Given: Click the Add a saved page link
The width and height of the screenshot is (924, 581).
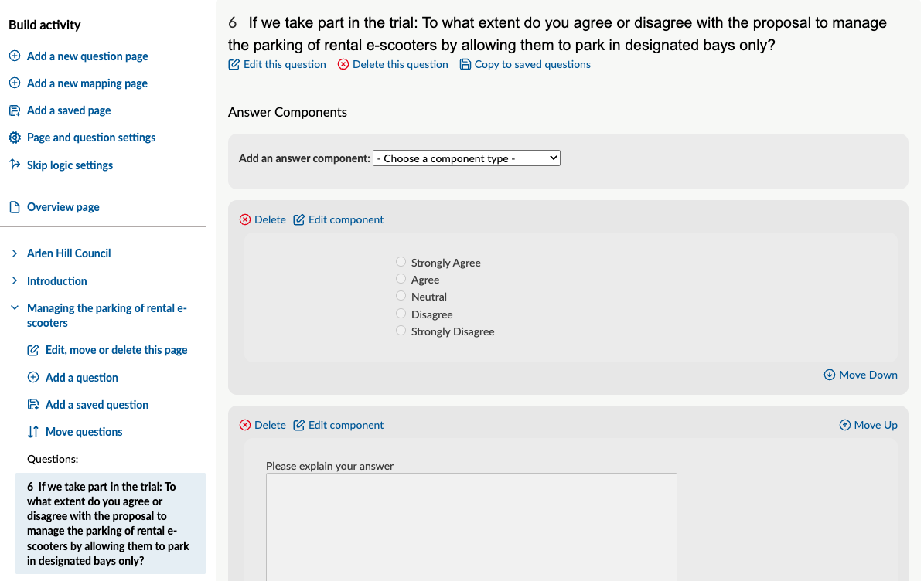Looking at the screenshot, I should tap(68, 110).
